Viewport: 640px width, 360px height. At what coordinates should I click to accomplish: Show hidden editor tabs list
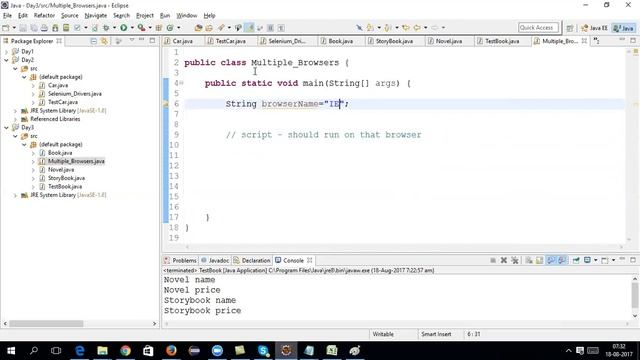click(597, 41)
